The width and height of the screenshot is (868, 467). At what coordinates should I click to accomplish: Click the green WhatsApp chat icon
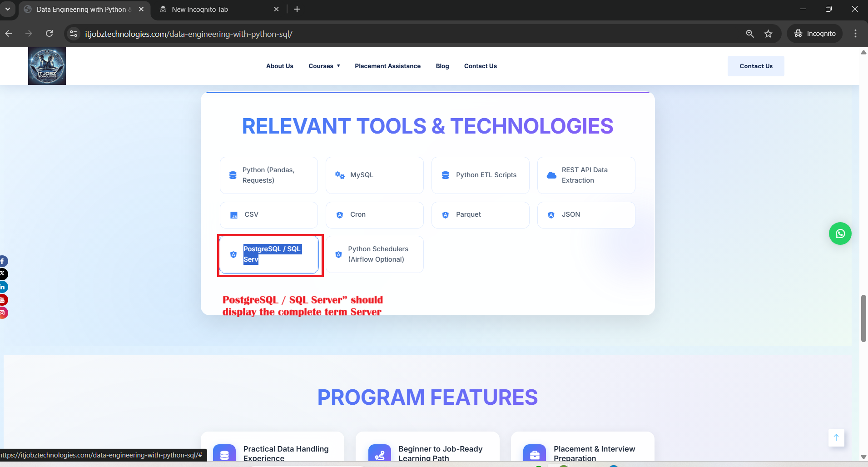840,233
